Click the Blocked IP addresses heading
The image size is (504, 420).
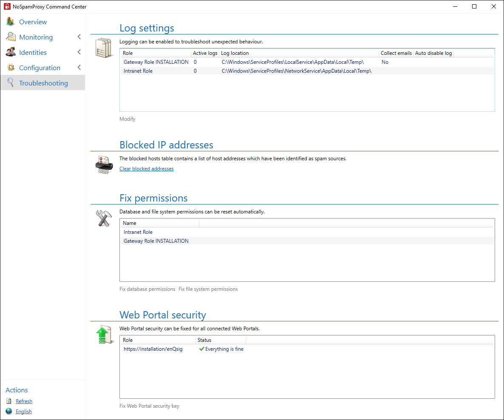(166, 145)
